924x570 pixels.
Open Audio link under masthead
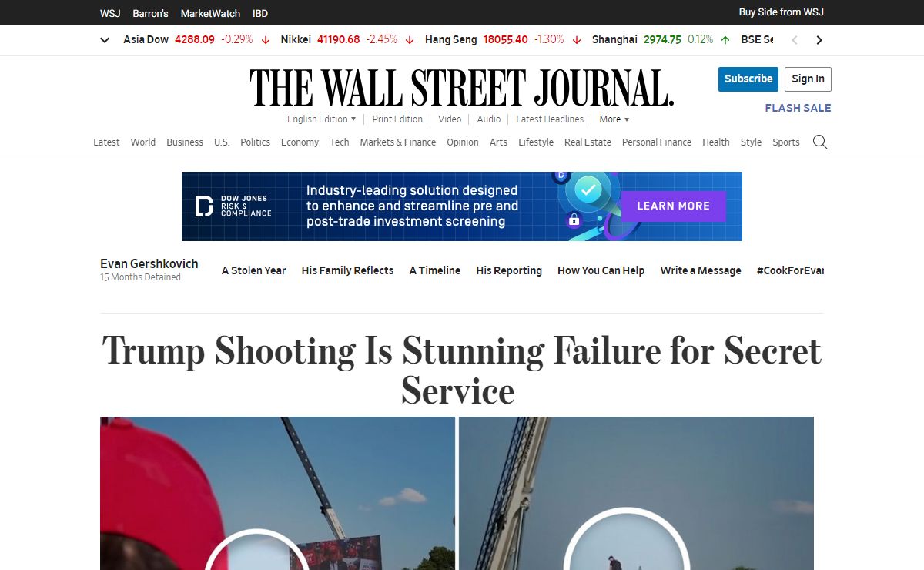[x=489, y=119]
